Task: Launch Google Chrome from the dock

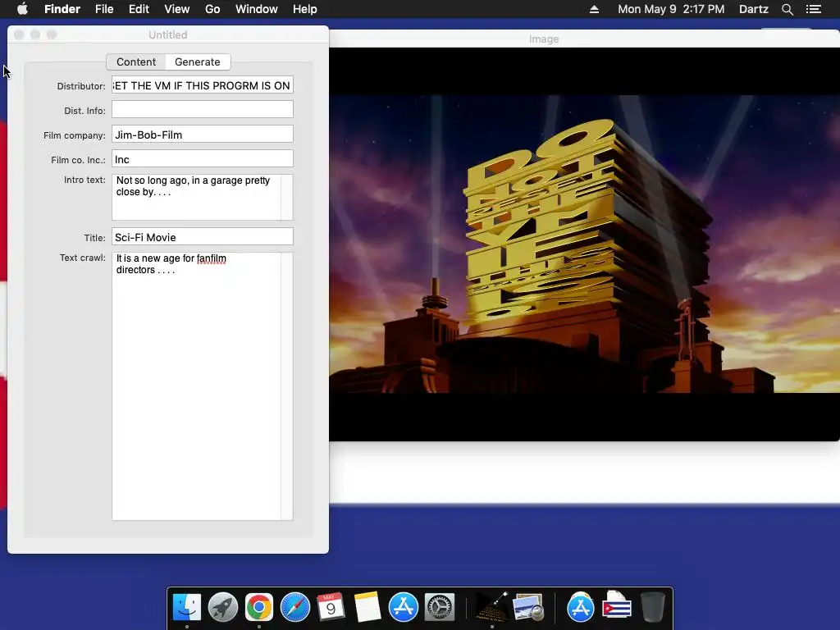Action: coord(258,607)
